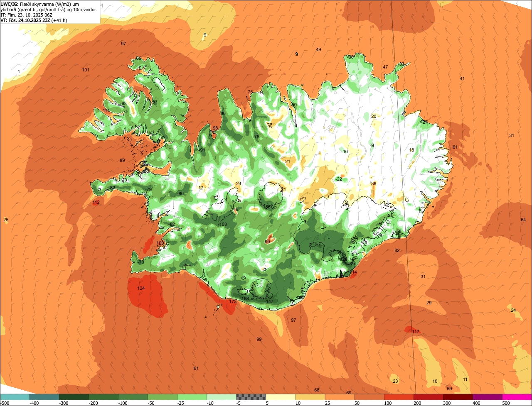Click the 23 value on the map

pyautogui.click(x=395, y=381)
